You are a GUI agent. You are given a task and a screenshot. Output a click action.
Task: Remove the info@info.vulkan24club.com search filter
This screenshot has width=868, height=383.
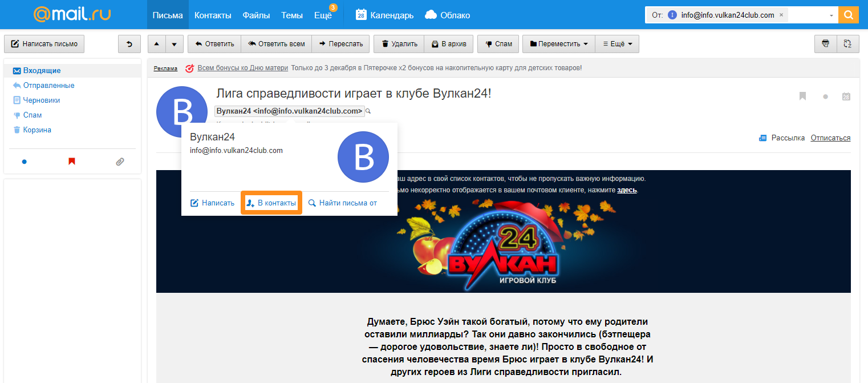click(x=781, y=15)
